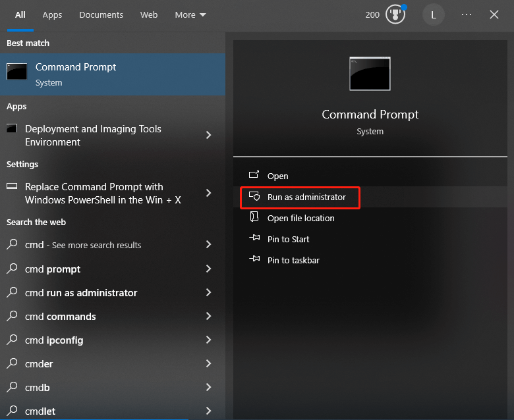The height and width of the screenshot is (420, 514).
Task: Click the Open action icon
Action: (254, 175)
